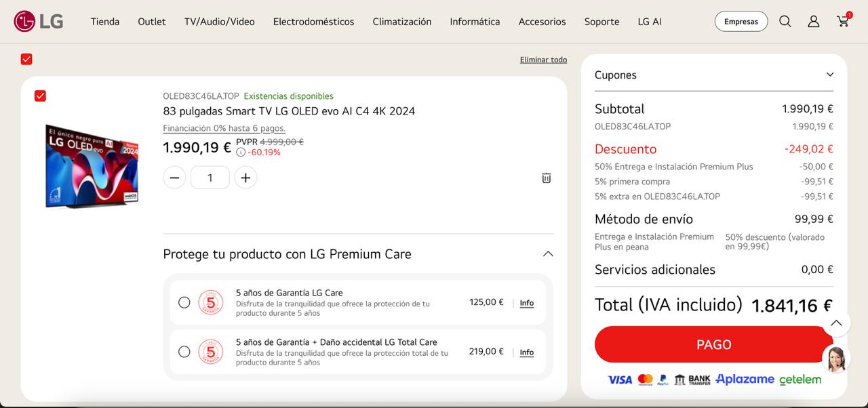
Task: Open Info for 125,00 € LG Care
Action: [x=527, y=303]
